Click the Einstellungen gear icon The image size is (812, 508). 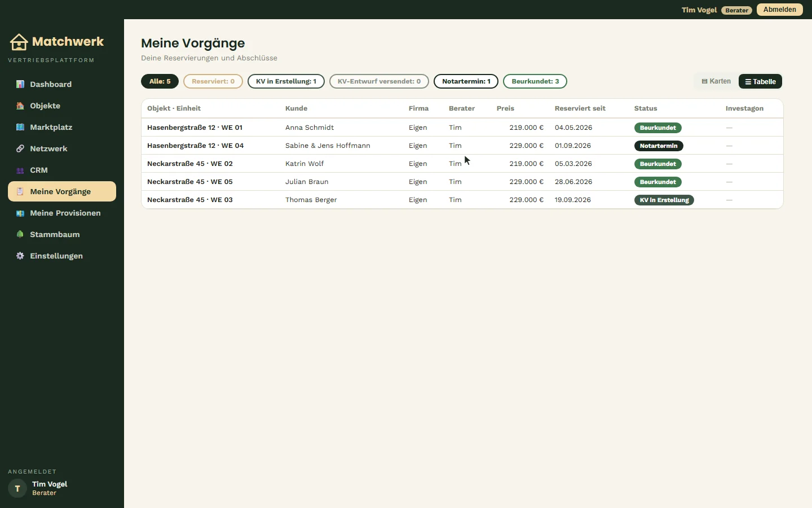(20, 256)
